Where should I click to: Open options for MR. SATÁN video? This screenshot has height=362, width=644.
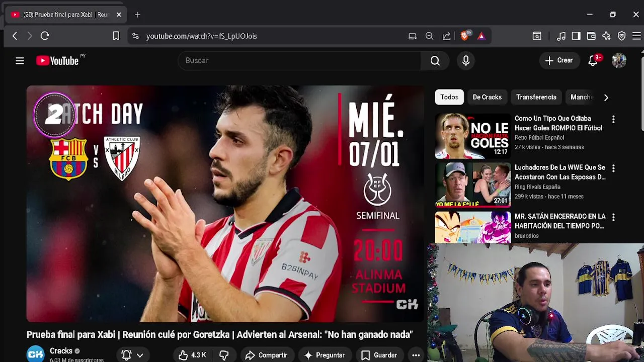click(613, 217)
